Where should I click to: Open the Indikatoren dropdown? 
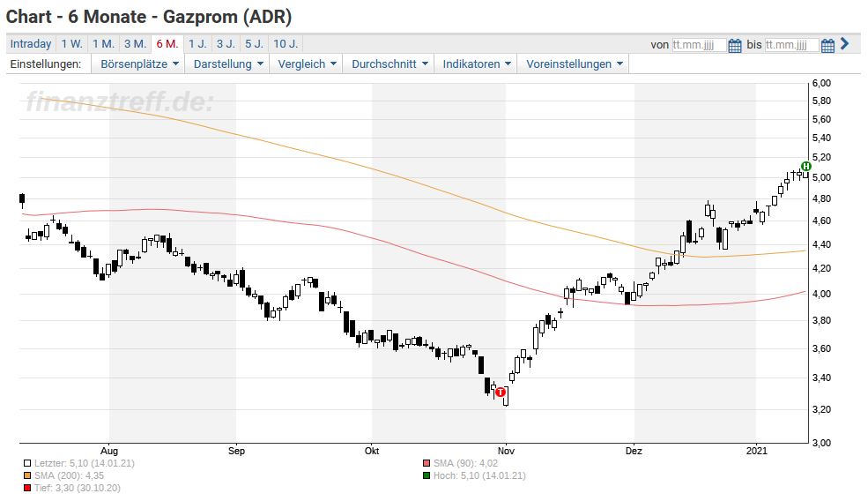coord(476,64)
